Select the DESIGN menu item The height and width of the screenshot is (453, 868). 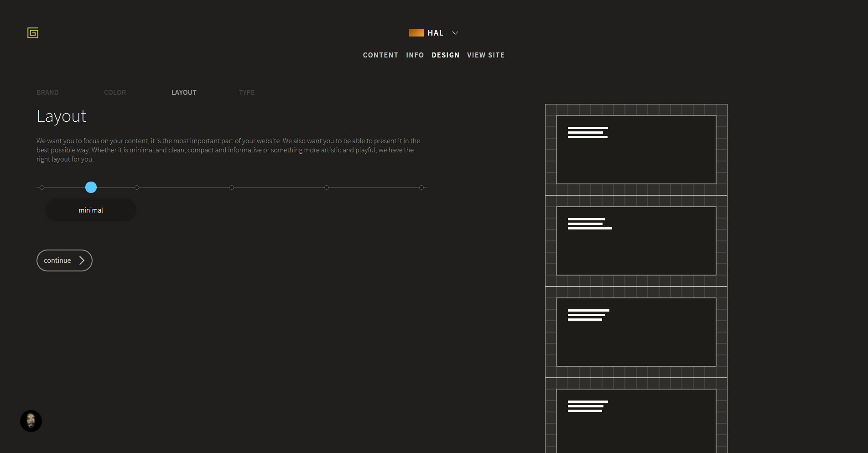pos(445,55)
